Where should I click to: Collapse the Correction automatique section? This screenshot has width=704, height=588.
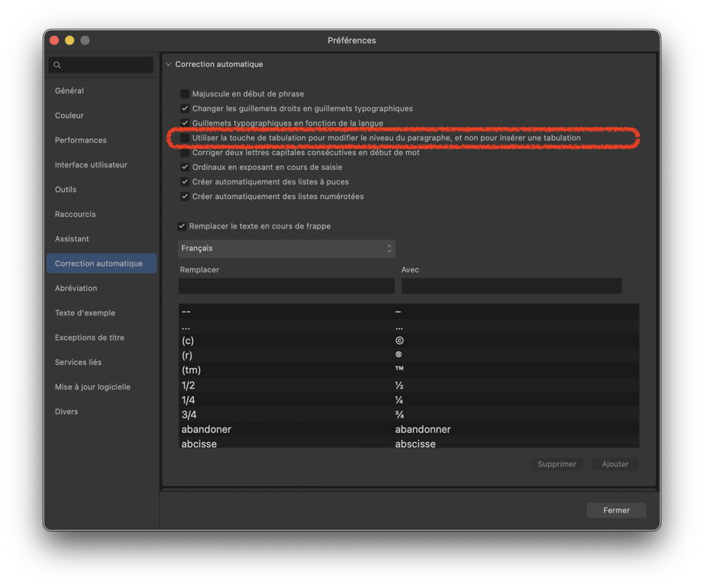pyautogui.click(x=168, y=64)
